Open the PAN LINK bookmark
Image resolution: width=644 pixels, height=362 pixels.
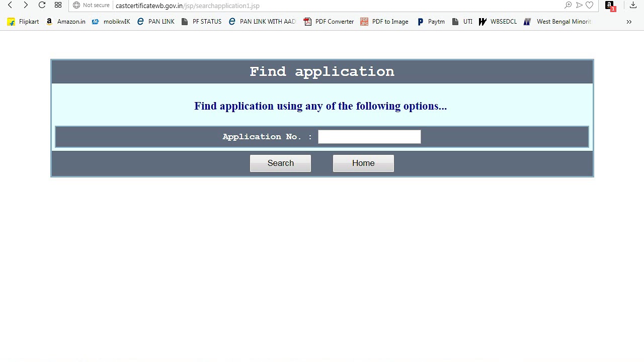(155, 22)
